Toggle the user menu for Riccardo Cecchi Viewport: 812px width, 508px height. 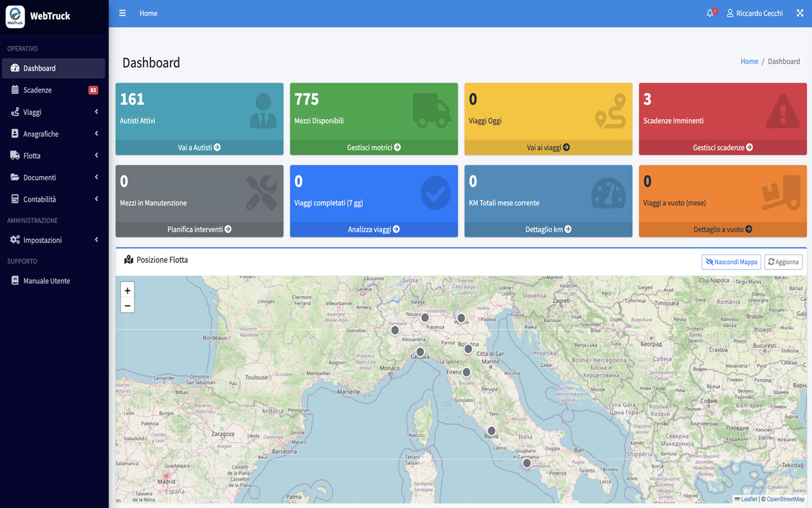pyautogui.click(x=755, y=13)
